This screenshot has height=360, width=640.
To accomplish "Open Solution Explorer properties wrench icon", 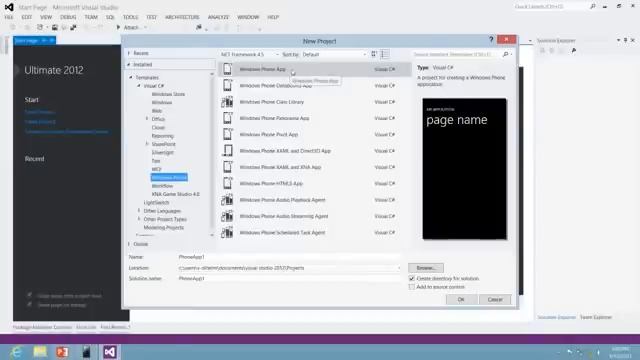I will 574,51.
